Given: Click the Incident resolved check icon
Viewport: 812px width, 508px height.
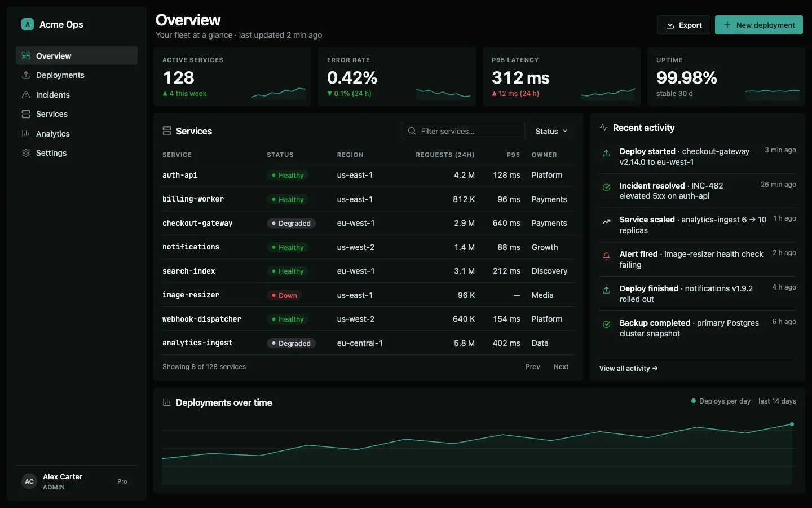Looking at the screenshot, I should [607, 187].
